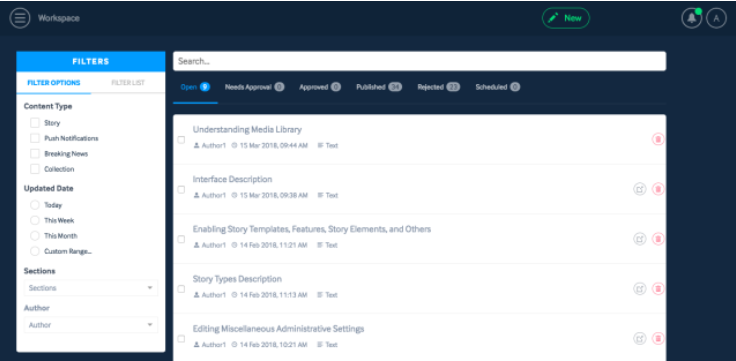Open the Author dropdown
Screen dimensions: 736x361
click(91, 325)
